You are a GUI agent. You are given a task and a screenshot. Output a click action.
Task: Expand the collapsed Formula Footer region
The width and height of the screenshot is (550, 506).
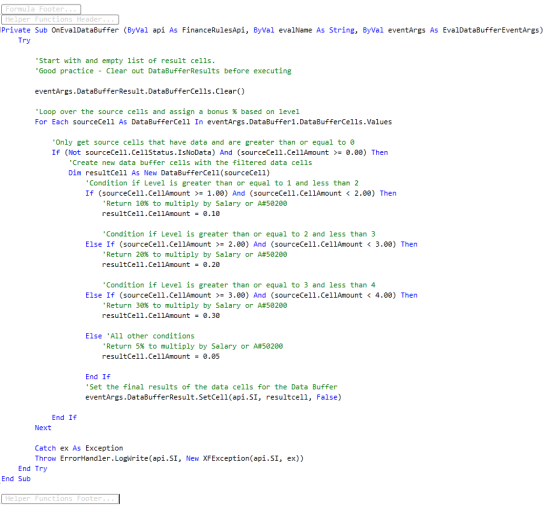tap(41, 9)
